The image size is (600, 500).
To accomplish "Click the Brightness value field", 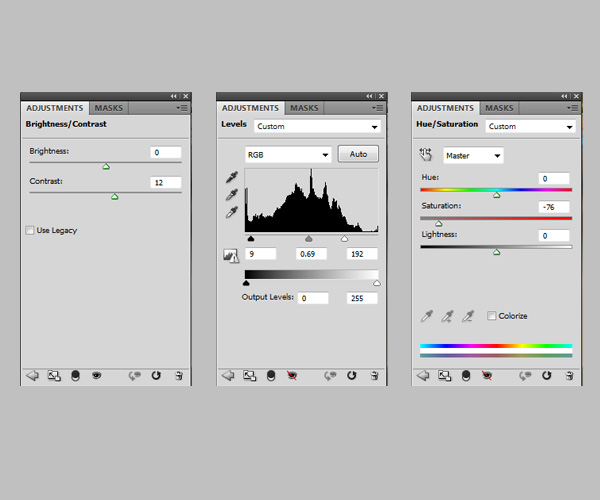I will [166, 152].
